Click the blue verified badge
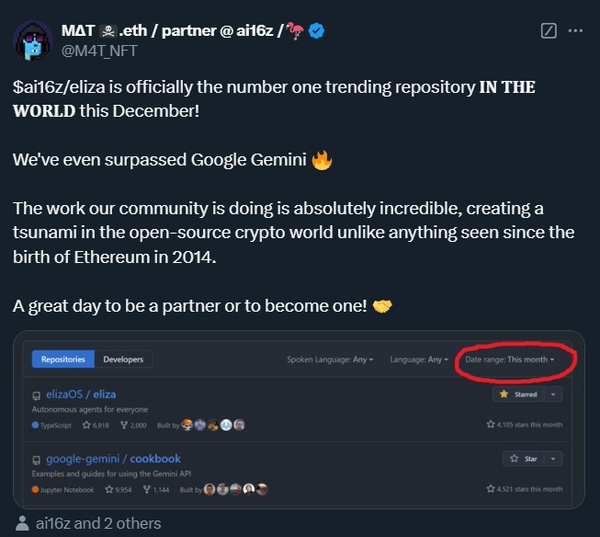This screenshot has width=600, height=537. tap(316, 31)
